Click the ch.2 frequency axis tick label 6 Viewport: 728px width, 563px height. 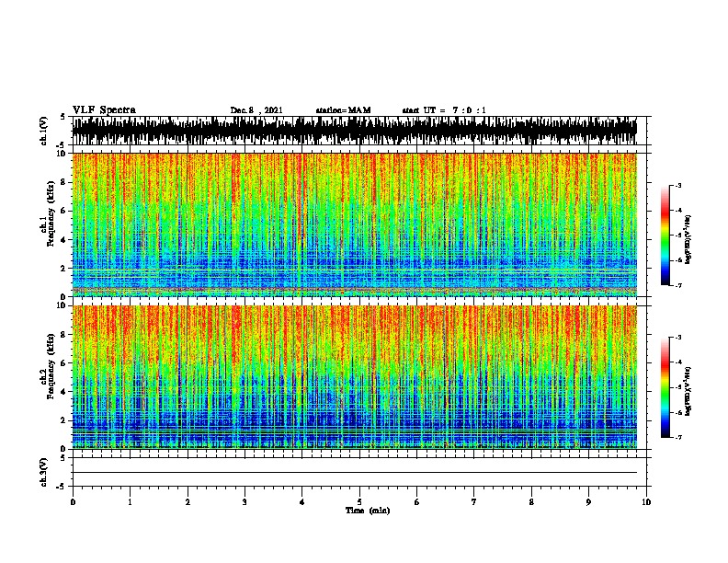click(x=64, y=363)
